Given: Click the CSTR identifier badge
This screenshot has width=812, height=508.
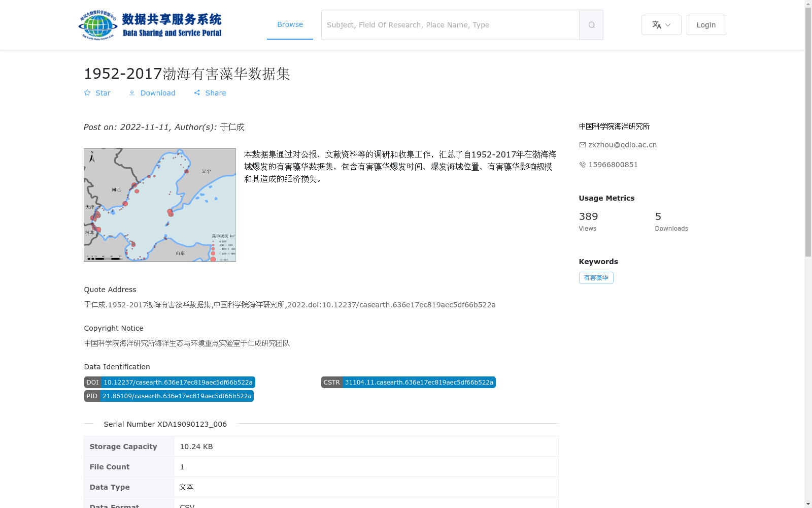Looking at the screenshot, I should [x=409, y=383].
